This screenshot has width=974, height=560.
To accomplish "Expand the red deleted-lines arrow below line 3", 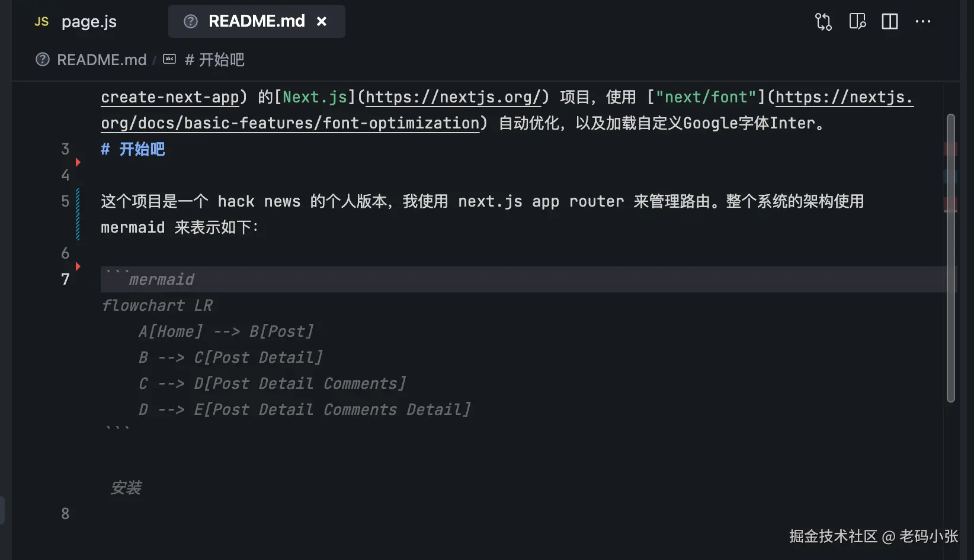I will [78, 162].
